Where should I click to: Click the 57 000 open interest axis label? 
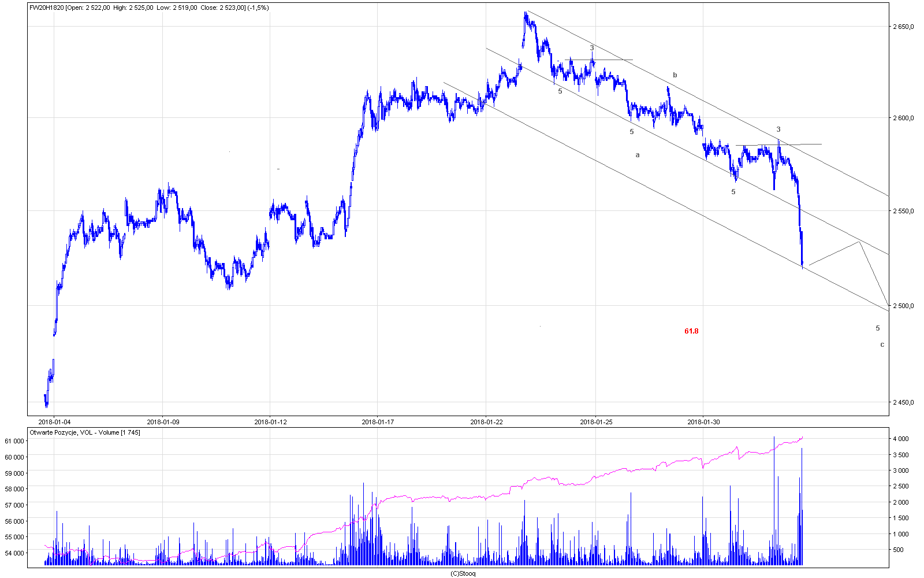pyautogui.click(x=14, y=505)
